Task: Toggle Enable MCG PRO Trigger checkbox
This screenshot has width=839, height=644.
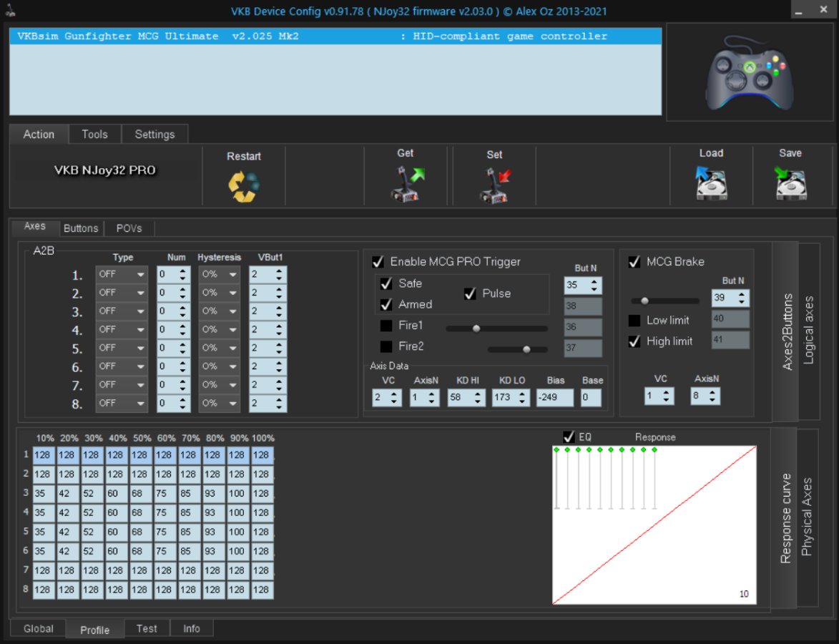Action: [x=378, y=262]
